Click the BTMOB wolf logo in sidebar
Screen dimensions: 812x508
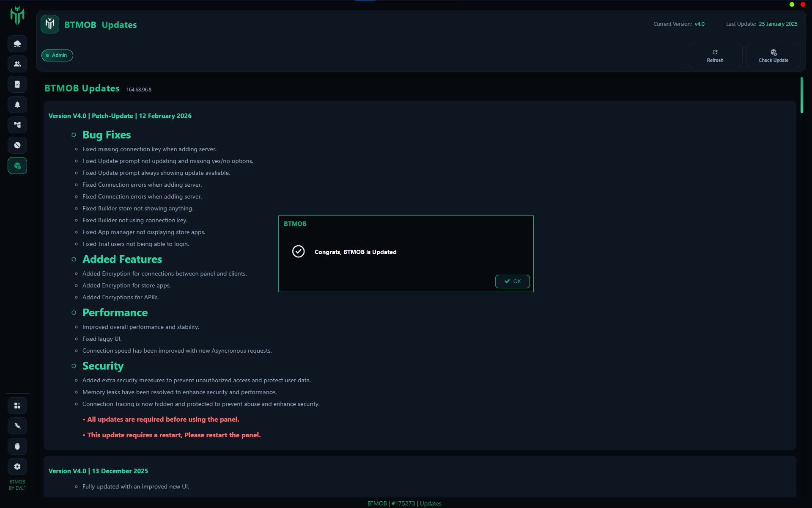click(x=17, y=15)
